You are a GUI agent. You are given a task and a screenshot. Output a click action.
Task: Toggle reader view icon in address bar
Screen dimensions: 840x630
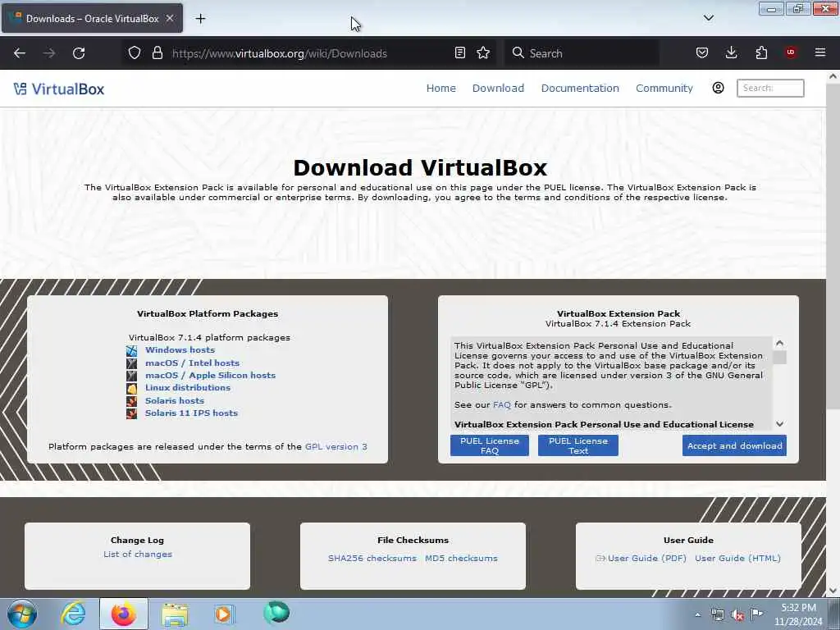point(459,52)
